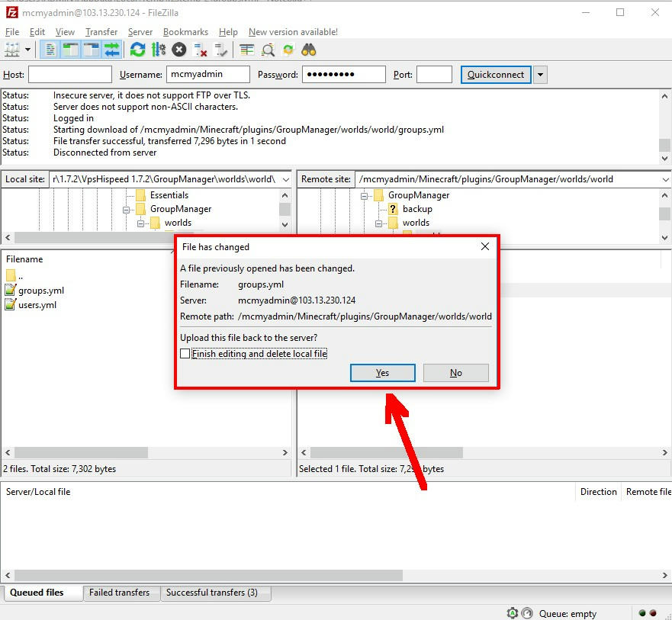Open the File menu
672x620 pixels.
click(12, 32)
